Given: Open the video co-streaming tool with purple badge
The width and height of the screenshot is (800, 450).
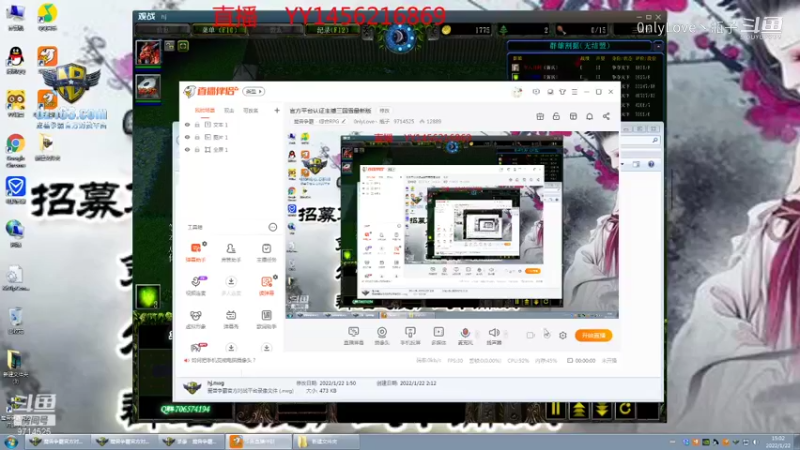Looking at the screenshot, I should pos(196,285).
